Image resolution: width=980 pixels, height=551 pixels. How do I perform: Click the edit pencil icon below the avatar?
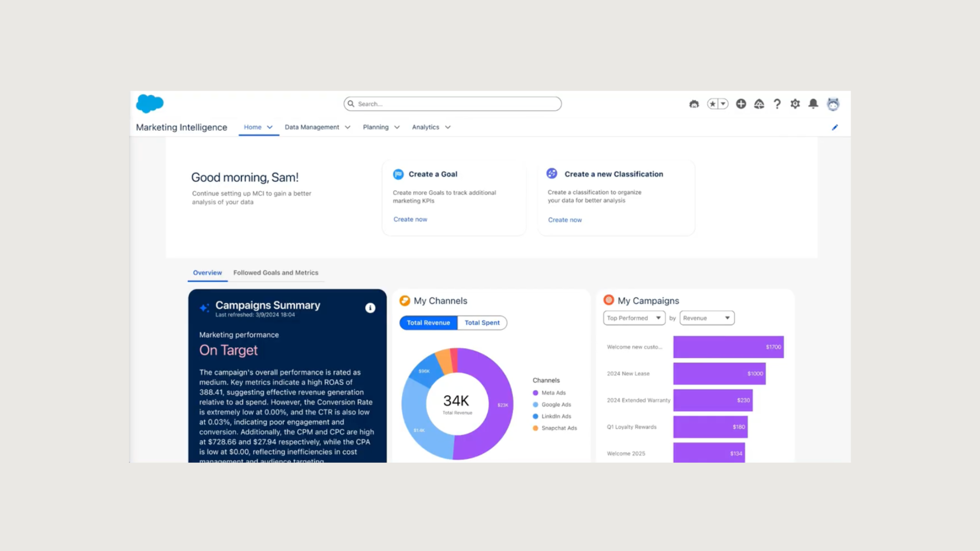point(835,127)
